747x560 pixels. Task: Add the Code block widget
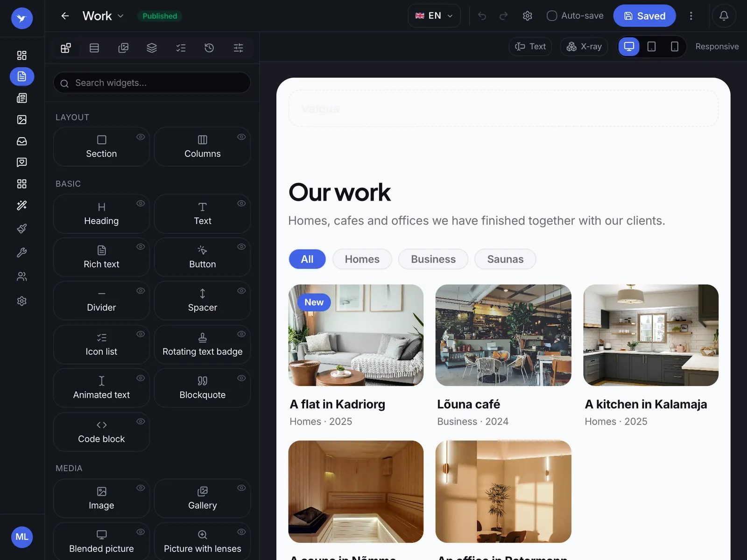101,432
